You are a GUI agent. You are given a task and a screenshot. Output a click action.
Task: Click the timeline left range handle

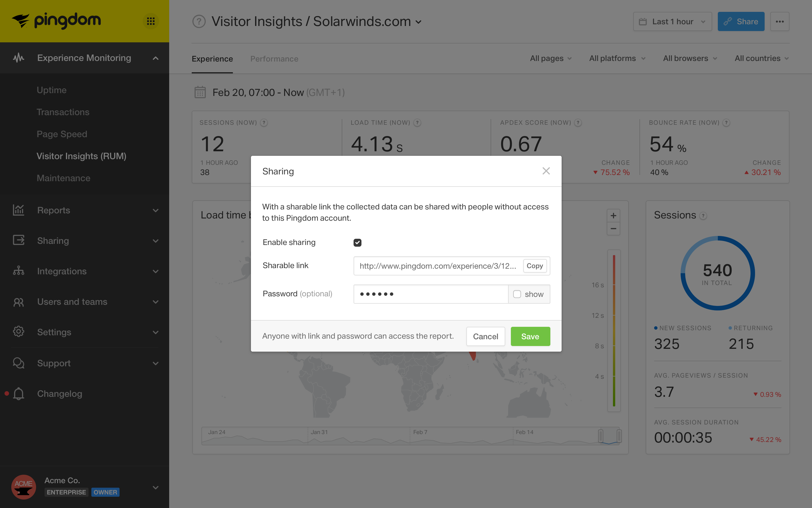(601, 436)
